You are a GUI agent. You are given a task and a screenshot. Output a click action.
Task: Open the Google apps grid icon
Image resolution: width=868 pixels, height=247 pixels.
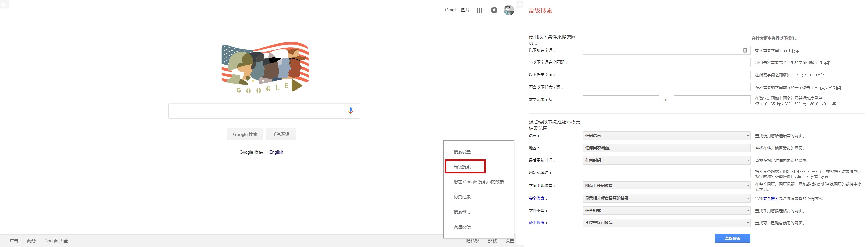pos(479,10)
